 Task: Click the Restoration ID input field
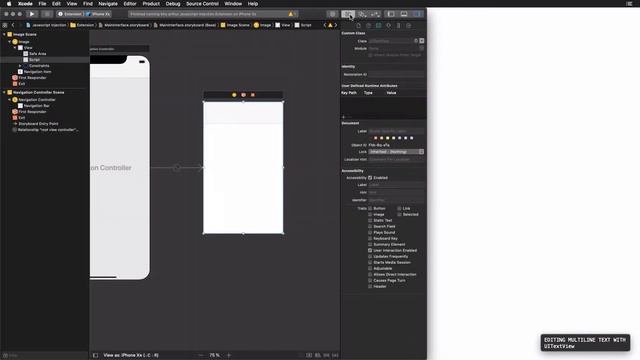click(396, 75)
